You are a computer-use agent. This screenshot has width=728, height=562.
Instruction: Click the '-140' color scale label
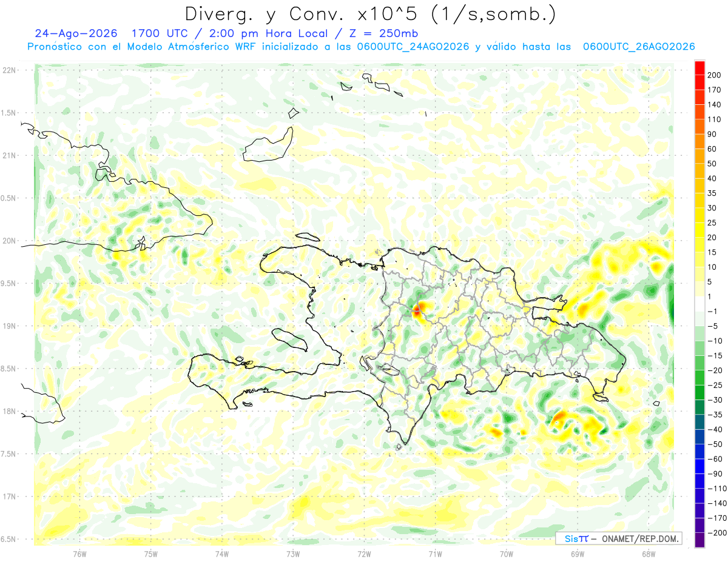tap(716, 503)
